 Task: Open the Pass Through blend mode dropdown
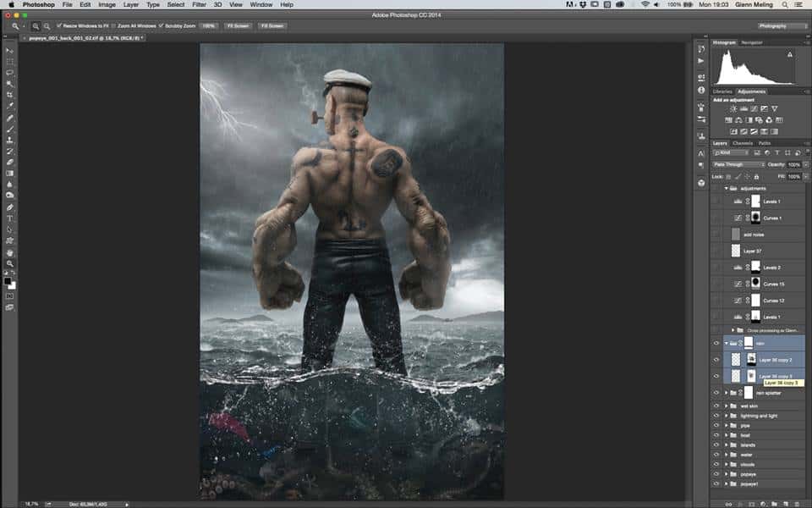coord(738,164)
